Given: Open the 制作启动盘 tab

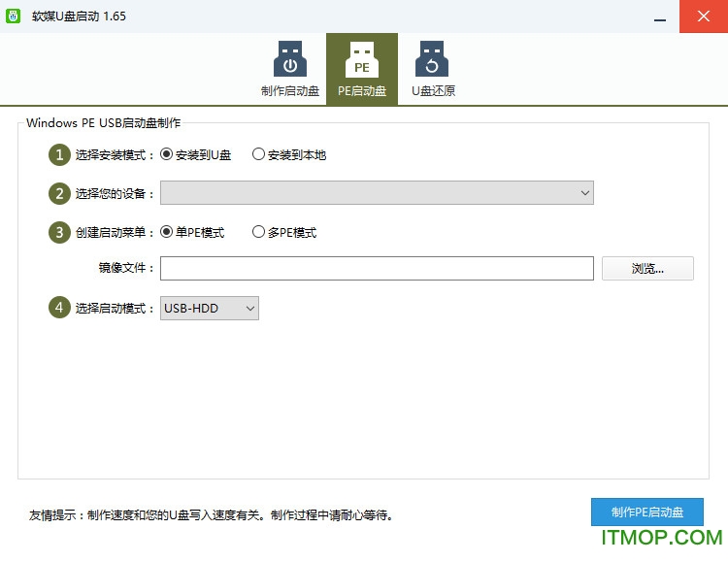Looking at the screenshot, I should (290, 69).
